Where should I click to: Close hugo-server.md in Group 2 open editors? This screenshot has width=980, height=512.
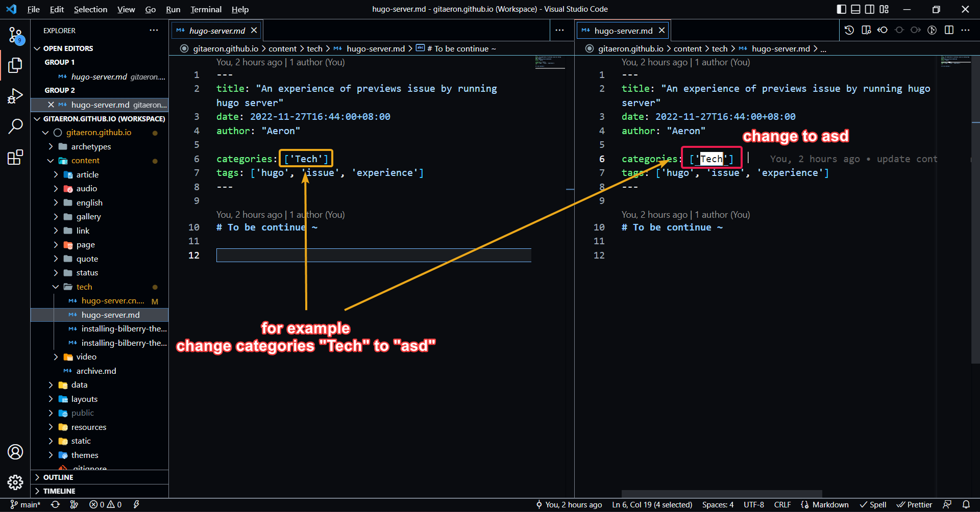point(51,105)
